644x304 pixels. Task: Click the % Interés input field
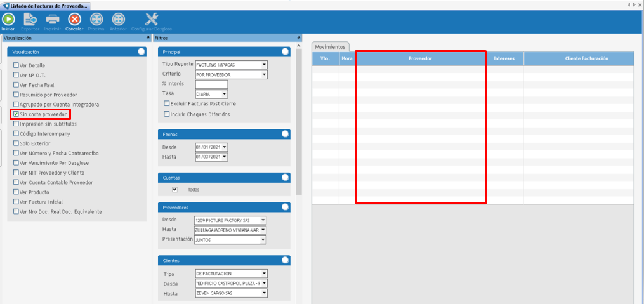pos(211,84)
